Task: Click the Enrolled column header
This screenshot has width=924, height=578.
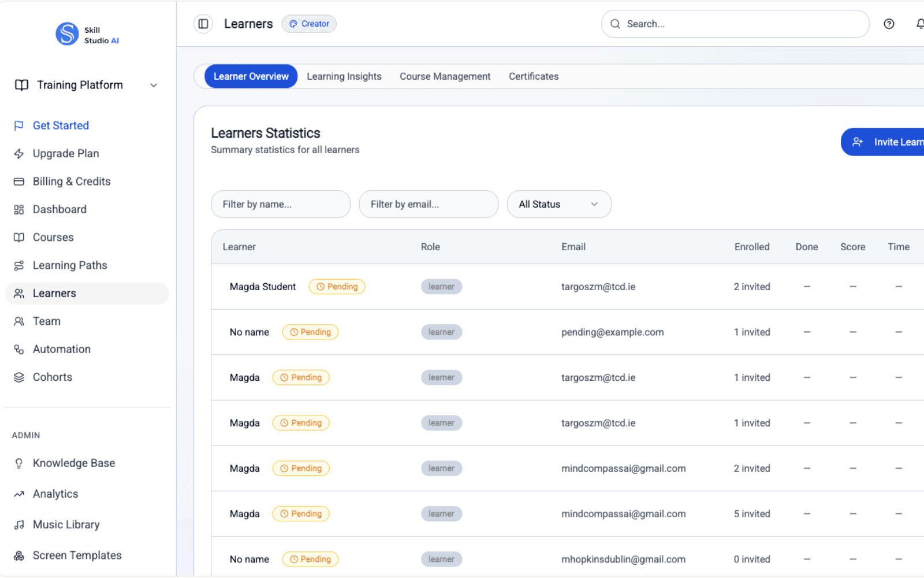Action: click(x=752, y=247)
